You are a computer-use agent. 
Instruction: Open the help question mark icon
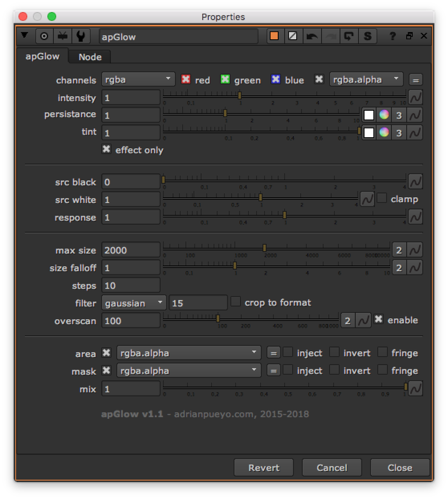[393, 36]
